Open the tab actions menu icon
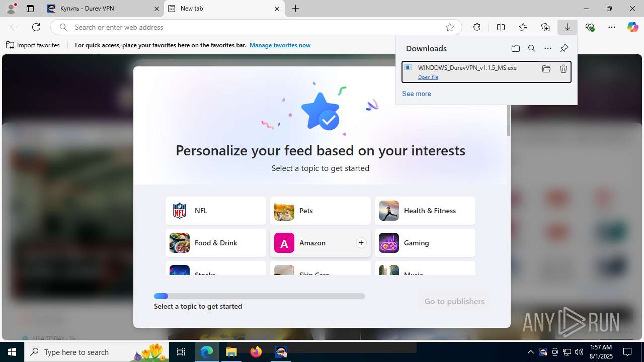 click(30, 9)
